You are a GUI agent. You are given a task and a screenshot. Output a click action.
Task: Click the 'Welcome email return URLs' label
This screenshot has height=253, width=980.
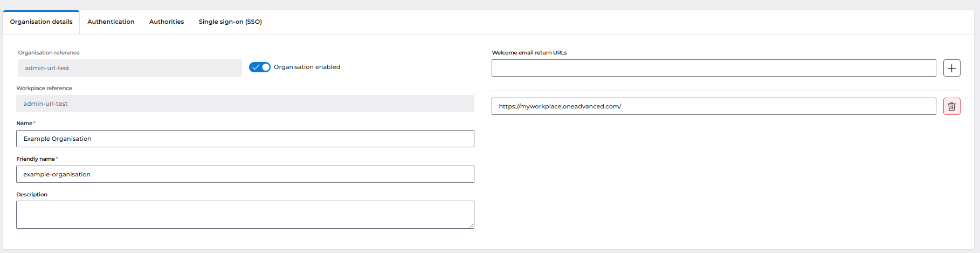pyautogui.click(x=529, y=53)
